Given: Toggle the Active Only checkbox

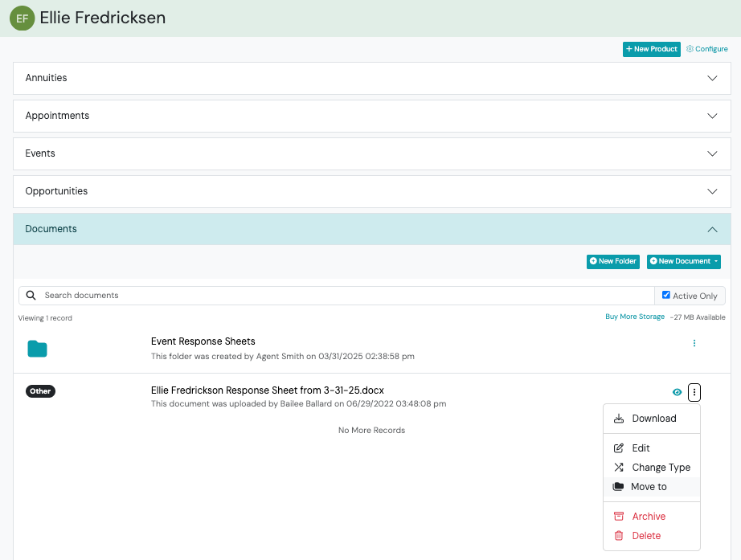Looking at the screenshot, I should [666, 295].
